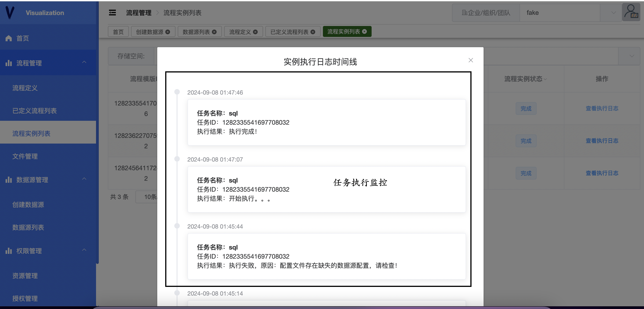Click the 执行失败 result log card
Viewport: 644px width, 309px height.
(327, 256)
